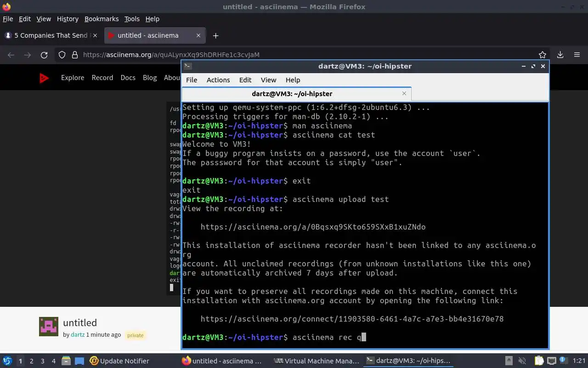
Task: Reload the asciinema page
Action: pos(44,55)
